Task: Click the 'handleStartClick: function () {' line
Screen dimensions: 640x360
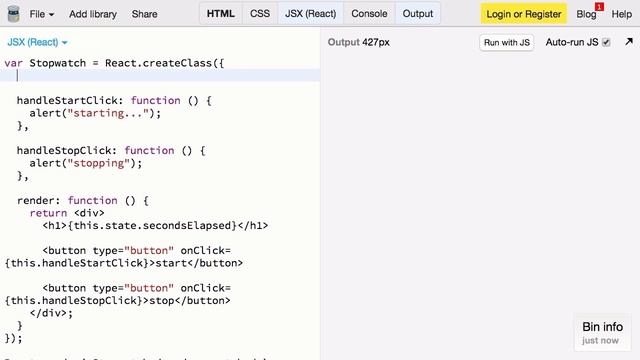Action: click(x=114, y=100)
